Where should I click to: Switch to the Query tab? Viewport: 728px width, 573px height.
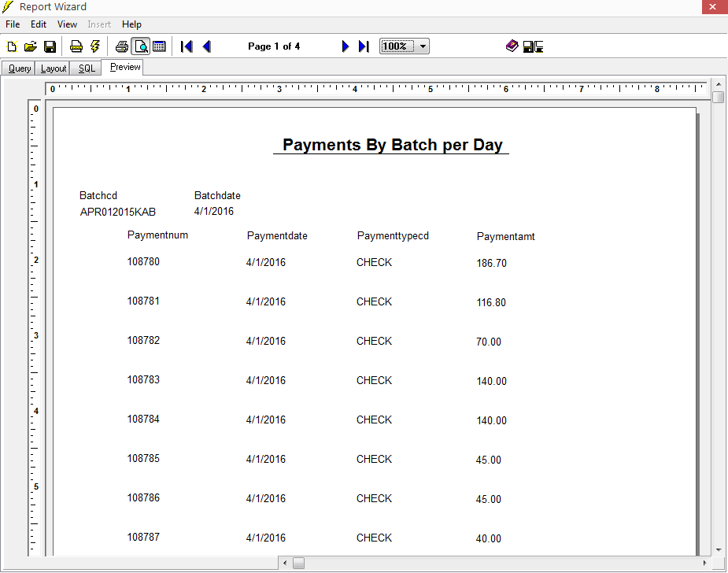click(19, 68)
